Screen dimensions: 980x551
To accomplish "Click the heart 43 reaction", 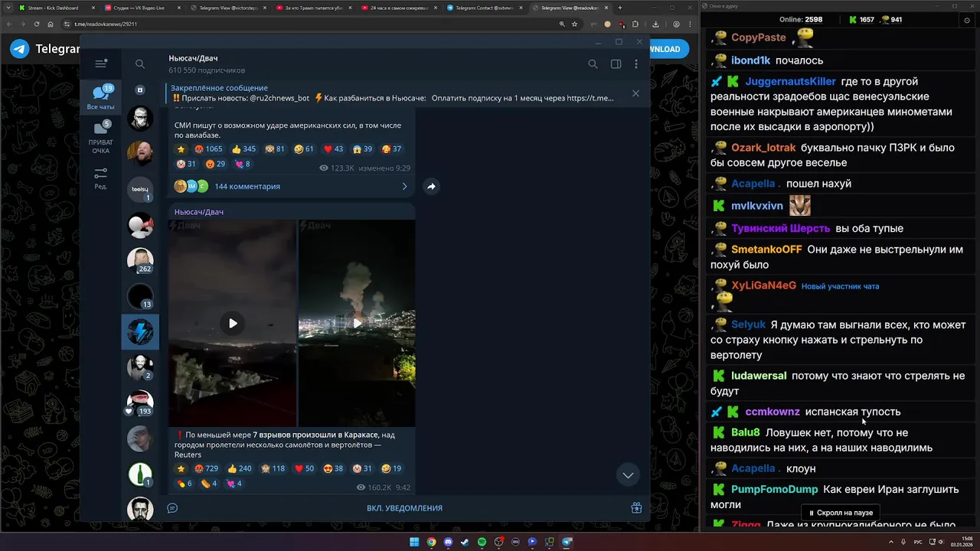I will [334, 149].
